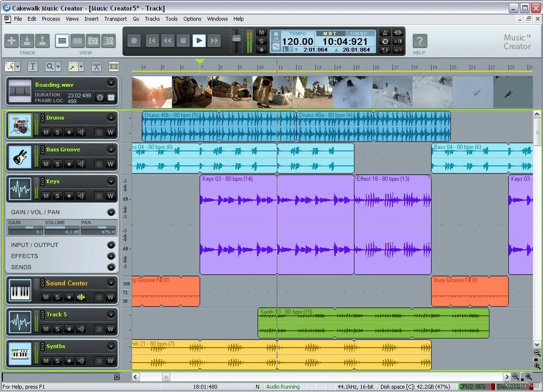Click the Snap to Grid icon
This screenshot has height=392, width=543.
(x=73, y=67)
